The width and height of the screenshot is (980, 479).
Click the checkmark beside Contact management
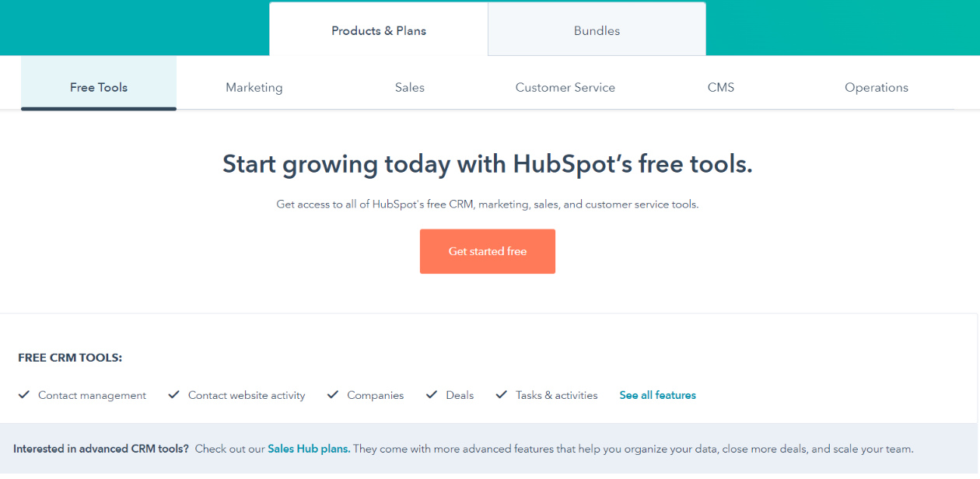click(24, 394)
